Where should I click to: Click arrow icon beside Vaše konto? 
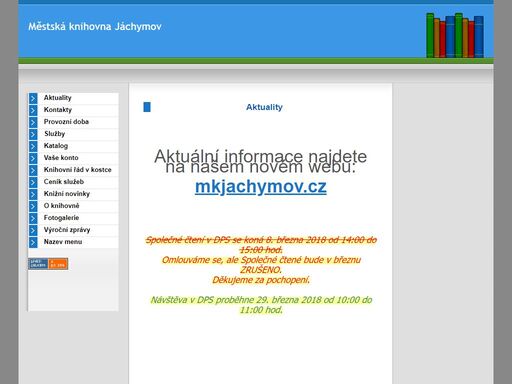33,158
